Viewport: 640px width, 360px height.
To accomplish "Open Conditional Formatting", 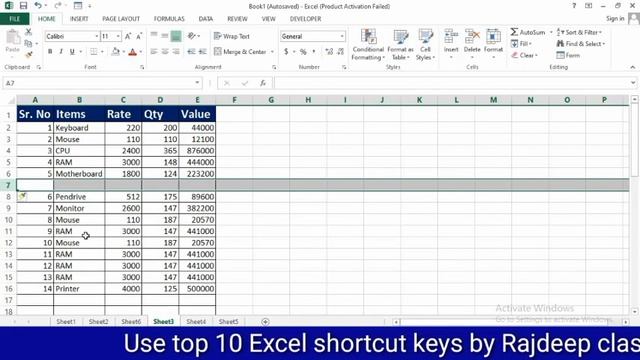I will click(x=368, y=45).
